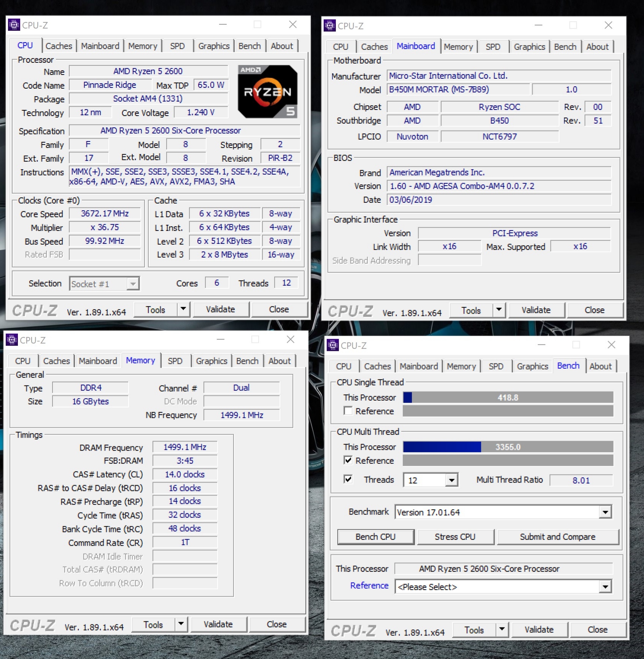Image resolution: width=644 pixels, height=659 pixels.
Task: Click the Tools button in the Memory window
Action: (153, 624)
